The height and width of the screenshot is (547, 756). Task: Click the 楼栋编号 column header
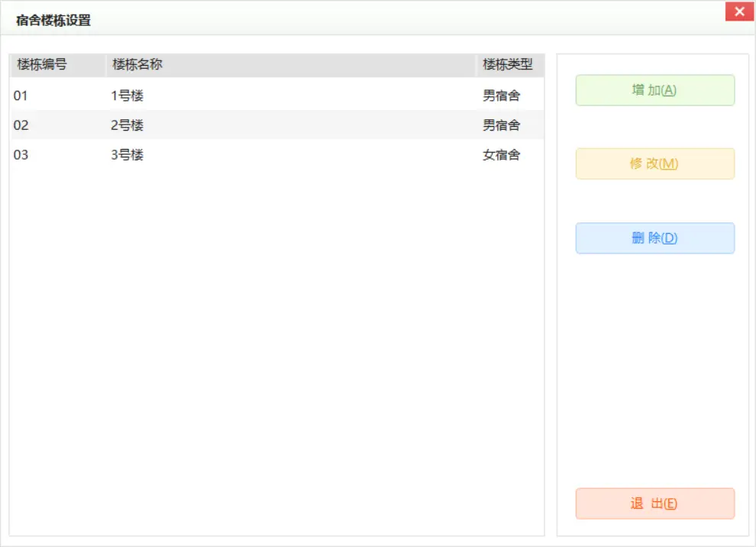38,65
